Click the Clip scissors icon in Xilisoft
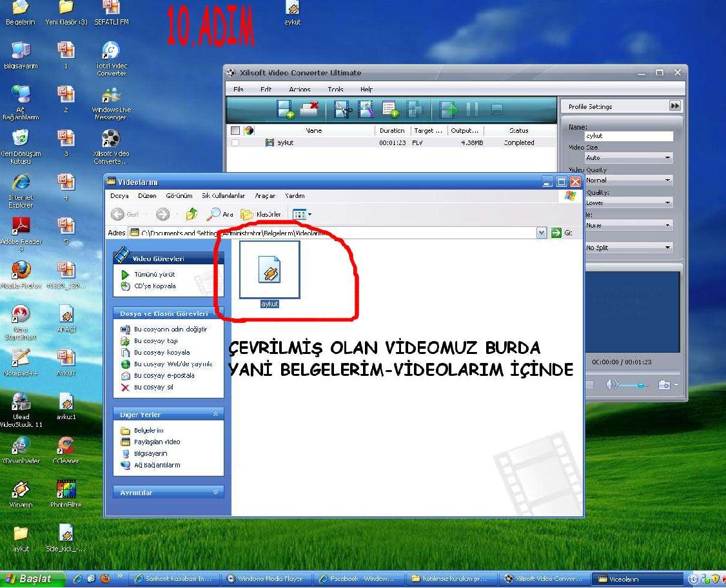 click(342, 110)
